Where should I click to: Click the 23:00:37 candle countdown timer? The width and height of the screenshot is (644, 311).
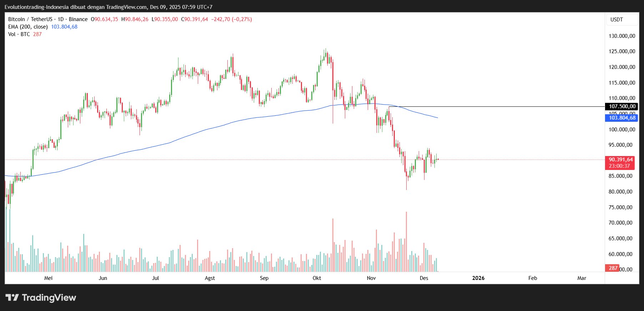tap(619, 166)
